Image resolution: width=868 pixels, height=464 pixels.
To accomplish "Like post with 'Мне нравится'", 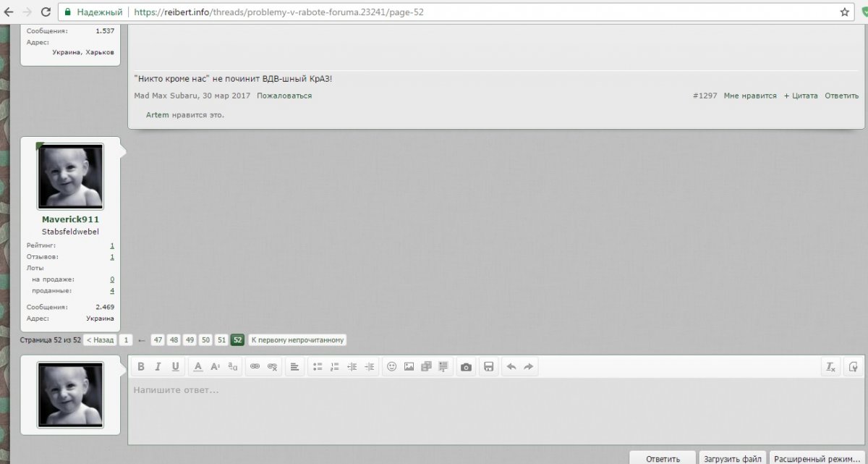I will [750, 96].
